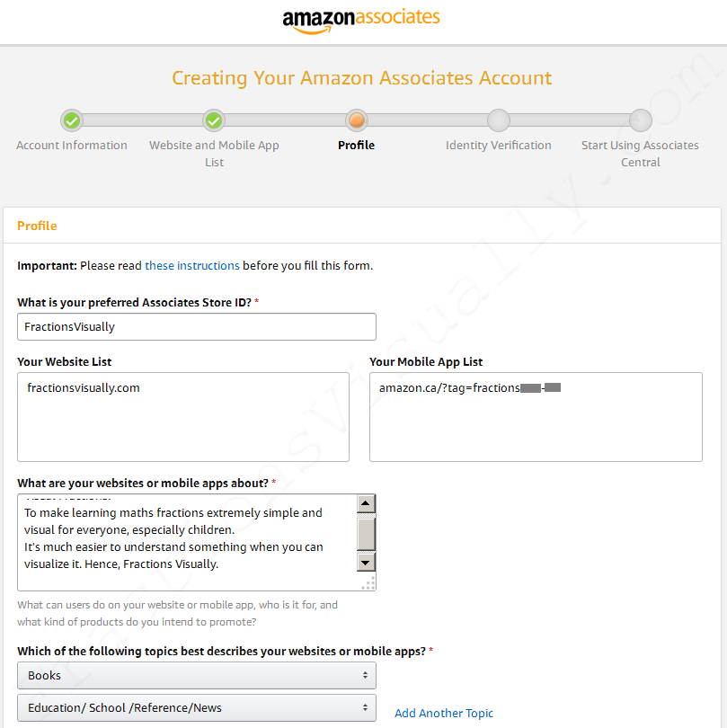Open the 'these instructions' link

[x=192, y=265]
